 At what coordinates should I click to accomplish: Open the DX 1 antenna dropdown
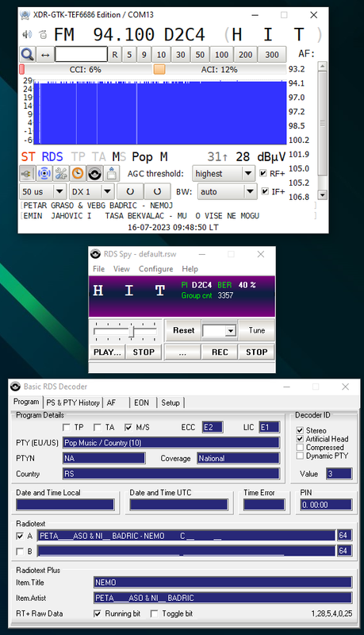(x=91, y=191)
